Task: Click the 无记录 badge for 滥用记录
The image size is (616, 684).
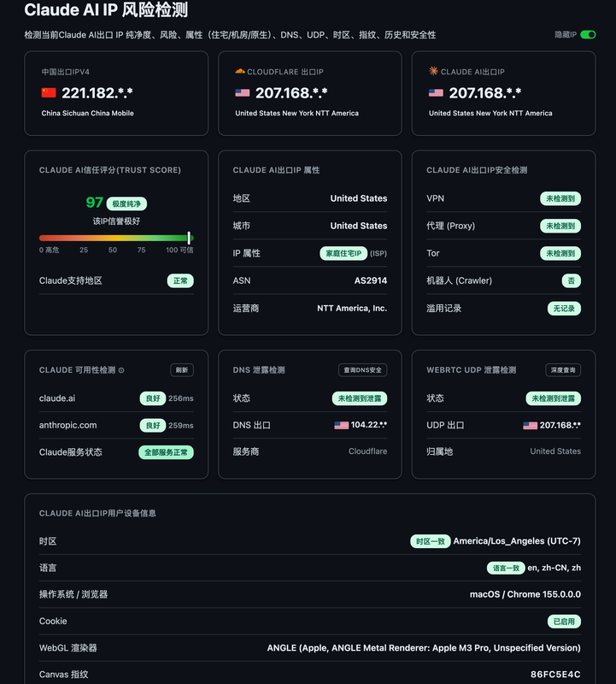Action: [x=564, y=309]
